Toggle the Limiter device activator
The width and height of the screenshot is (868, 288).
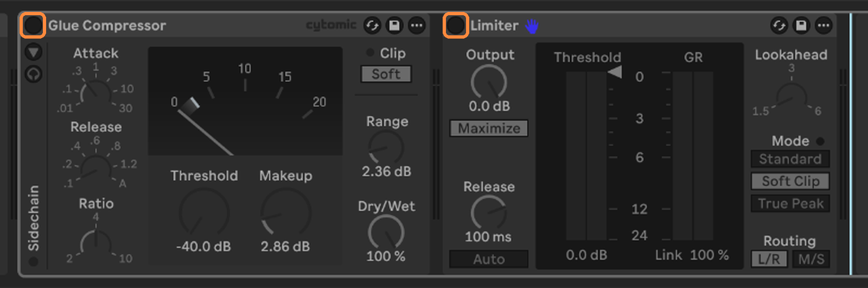tap(456, 26)
